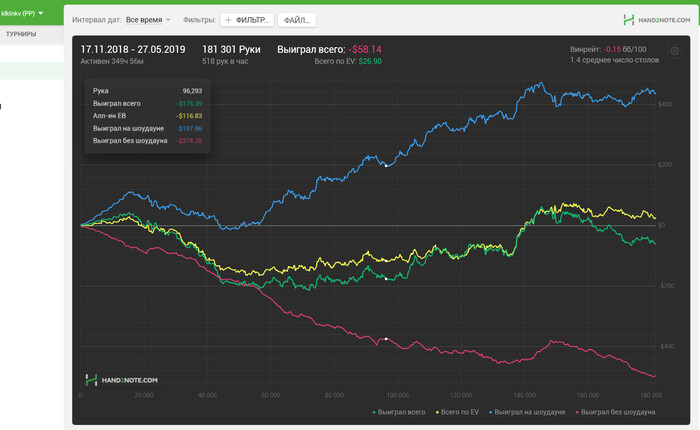Click the Hand2Note logo in the top right

pyautogui.click(x=657, y=20)
